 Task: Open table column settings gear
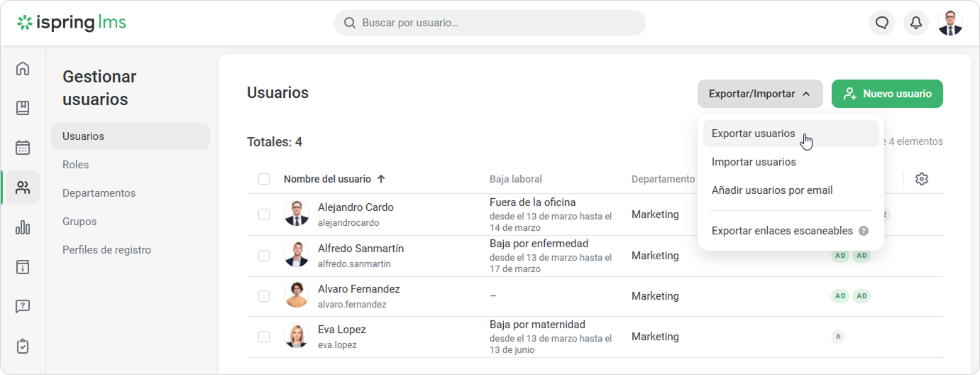click(x=922, y=179)
